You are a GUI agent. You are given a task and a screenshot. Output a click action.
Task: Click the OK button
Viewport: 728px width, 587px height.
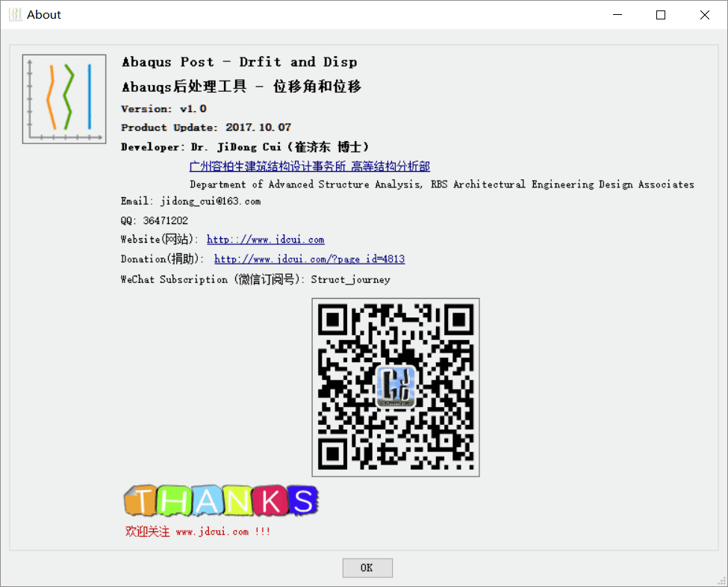367,568
